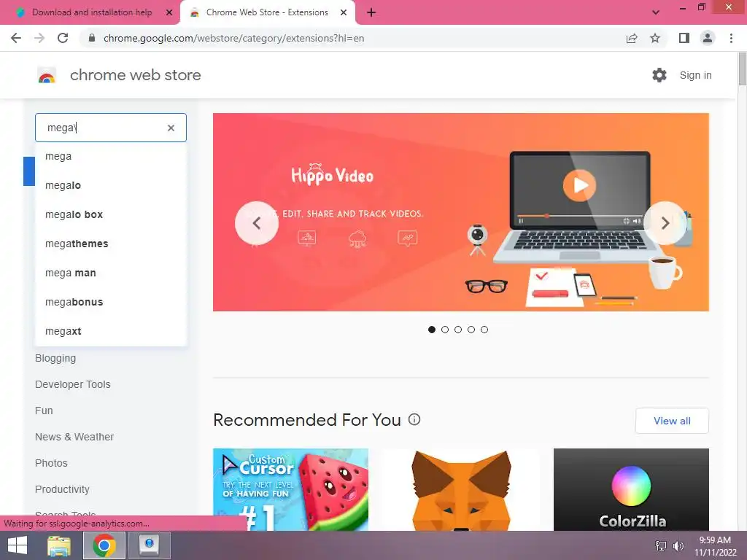Image resolution: width=747 pixels, height=560 pixels.
Task: Open the taskbar clock and date
Action: 715,546
